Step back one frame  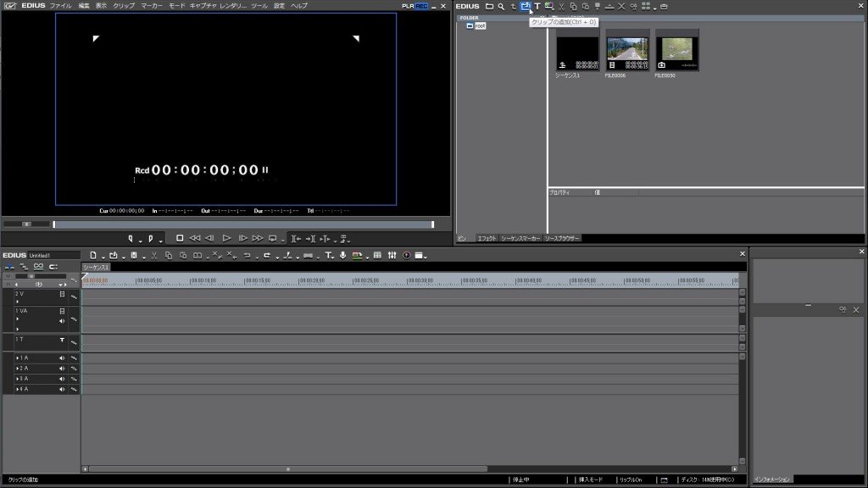pos(209,238)
